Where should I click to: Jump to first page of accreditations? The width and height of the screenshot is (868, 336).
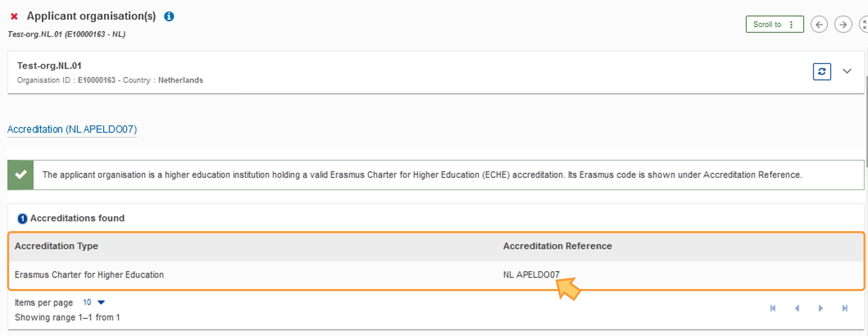[773, 308]
